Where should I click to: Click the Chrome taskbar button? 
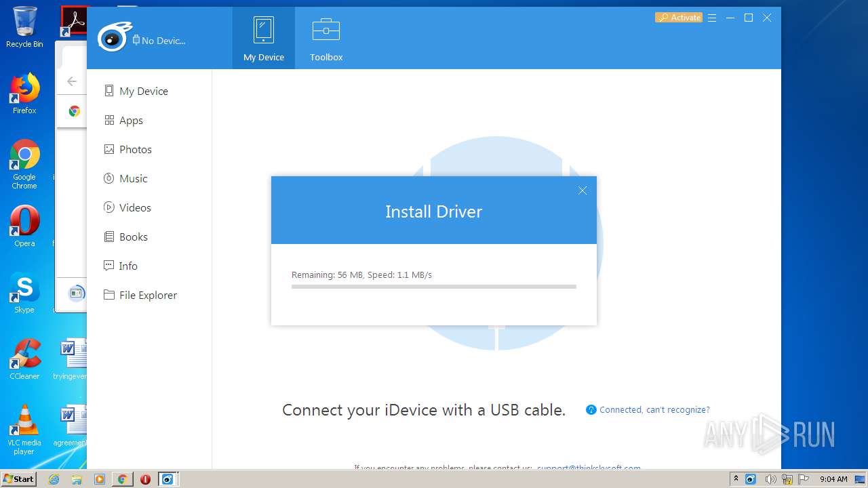point(122,479)
